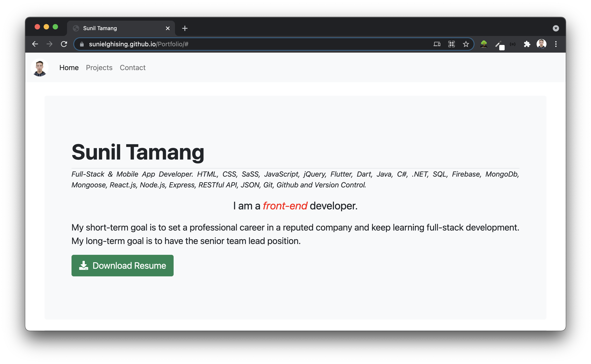This screenshot has height=364, width=591.
Task: Download Sunil's resume
Action: point(122,266)
